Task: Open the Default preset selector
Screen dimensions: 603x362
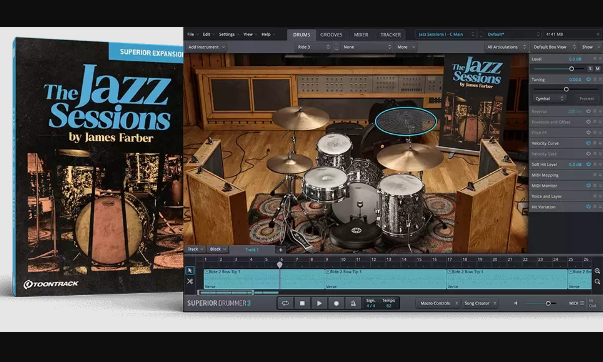Action: 513,34
